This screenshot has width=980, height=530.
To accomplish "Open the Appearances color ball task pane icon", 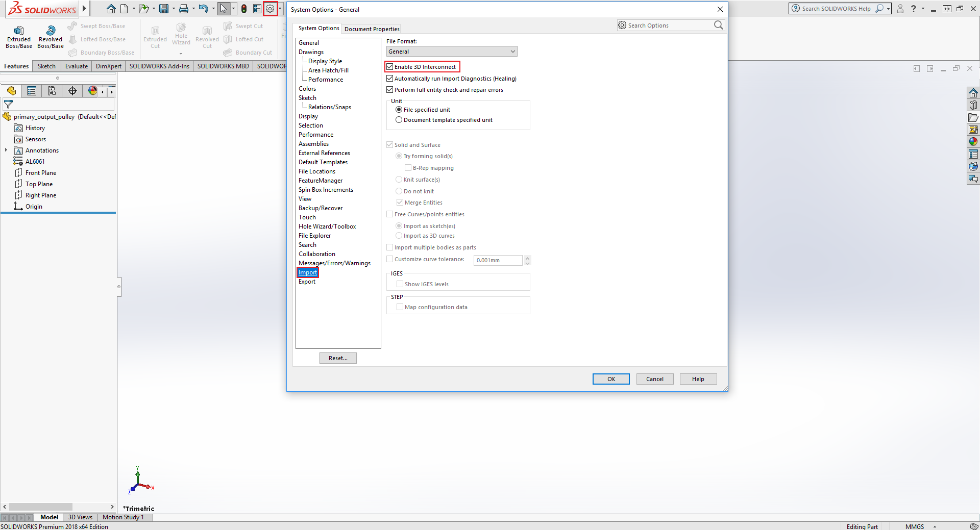I will pyautogui.click(x=973, y=142).
